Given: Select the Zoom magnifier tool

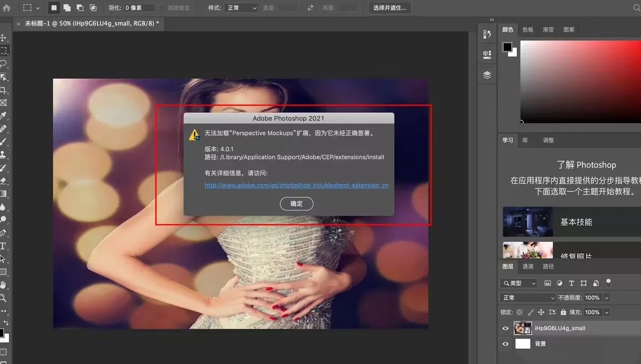Looking at the screenshot, I should click(3, 298).
